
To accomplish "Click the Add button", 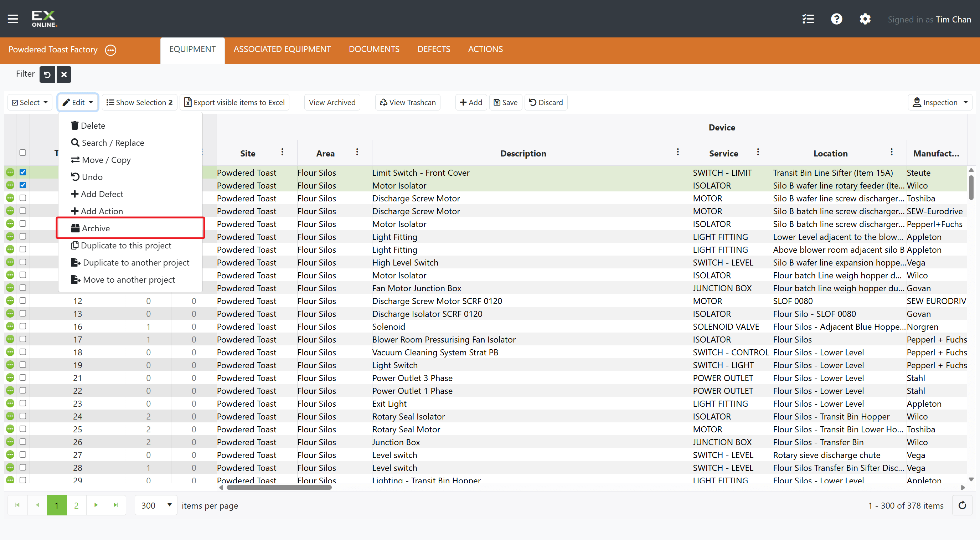I will pos(471,102).
